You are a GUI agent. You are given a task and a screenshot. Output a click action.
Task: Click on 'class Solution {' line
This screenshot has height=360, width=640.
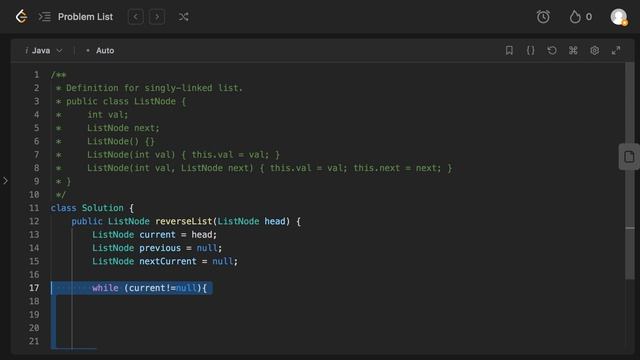point(92,208)
